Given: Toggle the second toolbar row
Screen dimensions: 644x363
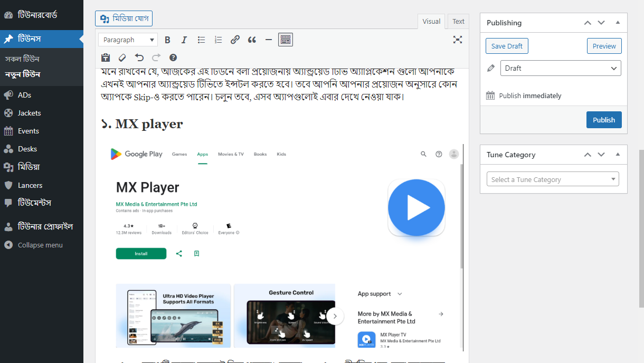Looking at the screenshot, I should click(285, 40).
